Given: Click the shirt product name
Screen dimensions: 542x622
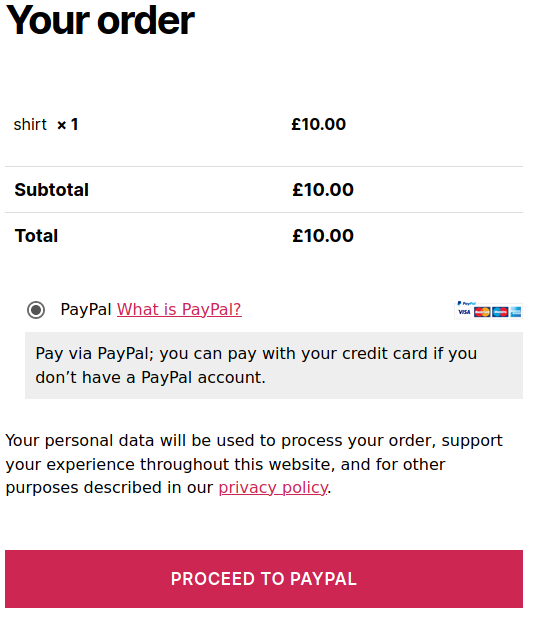Looking at the screenshot, I should pos(30,125).
